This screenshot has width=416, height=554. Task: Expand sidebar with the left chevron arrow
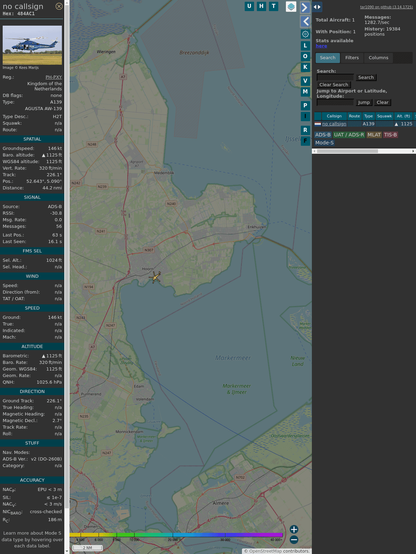click(x=305, y=22)
